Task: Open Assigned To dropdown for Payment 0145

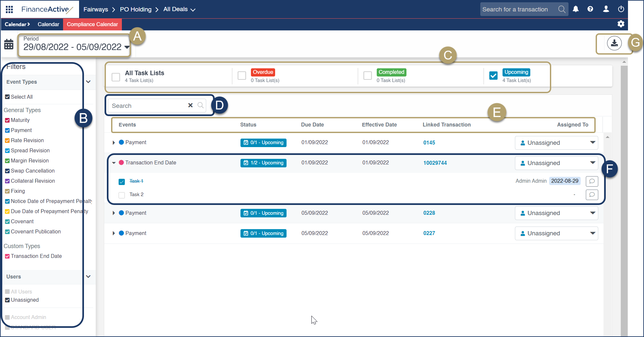Action: pos(556,143)
